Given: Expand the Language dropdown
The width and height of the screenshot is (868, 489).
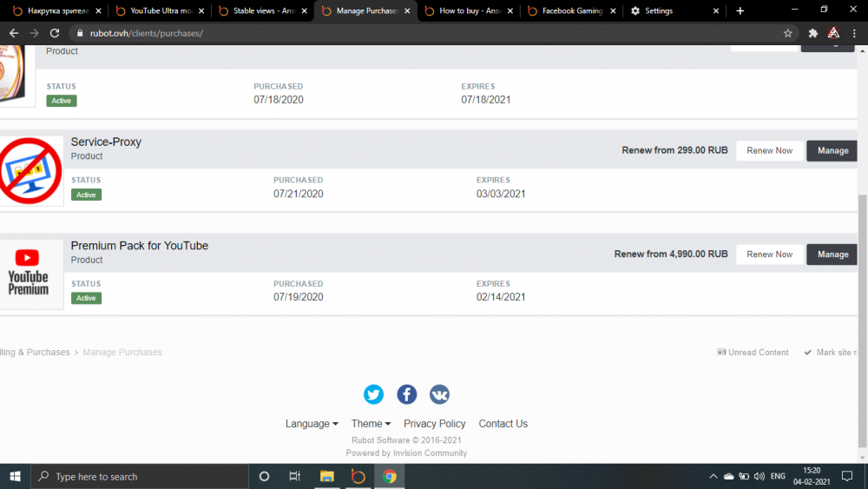Looking at the screenshot, I should point(312,424).
